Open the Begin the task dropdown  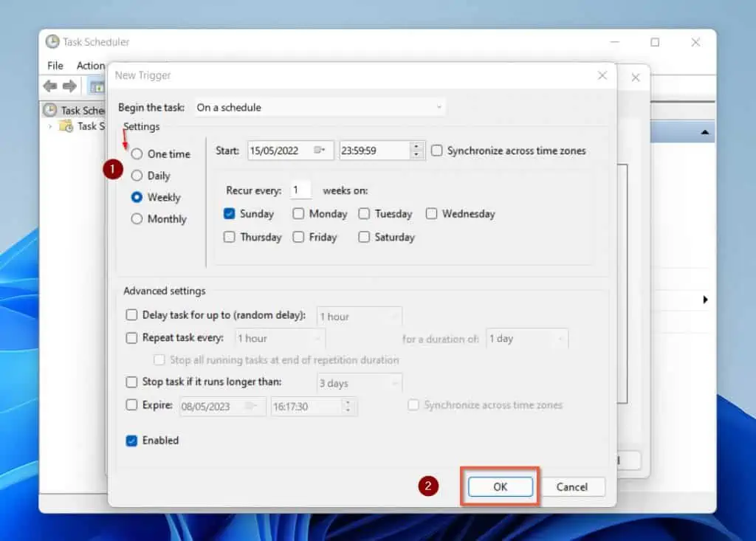[319, 107]
